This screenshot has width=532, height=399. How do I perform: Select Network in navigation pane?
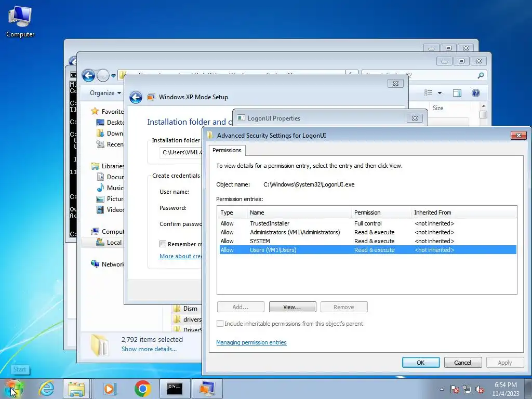[107, 264]
